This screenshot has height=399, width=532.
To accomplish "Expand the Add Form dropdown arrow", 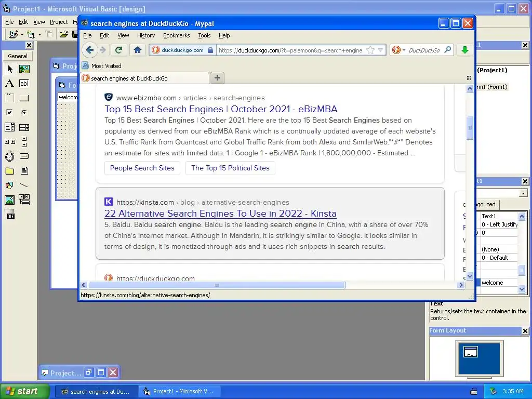I will pos(39,34).
